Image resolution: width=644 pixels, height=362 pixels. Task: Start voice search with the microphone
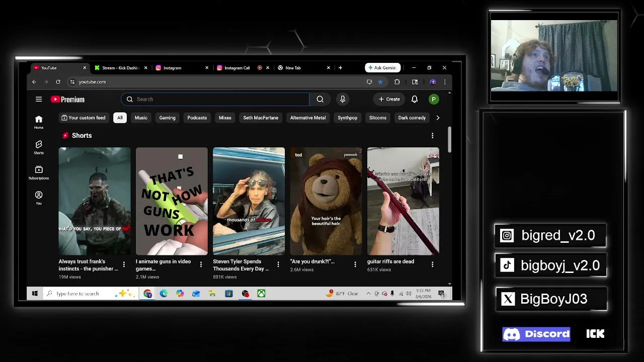point(343,99)
